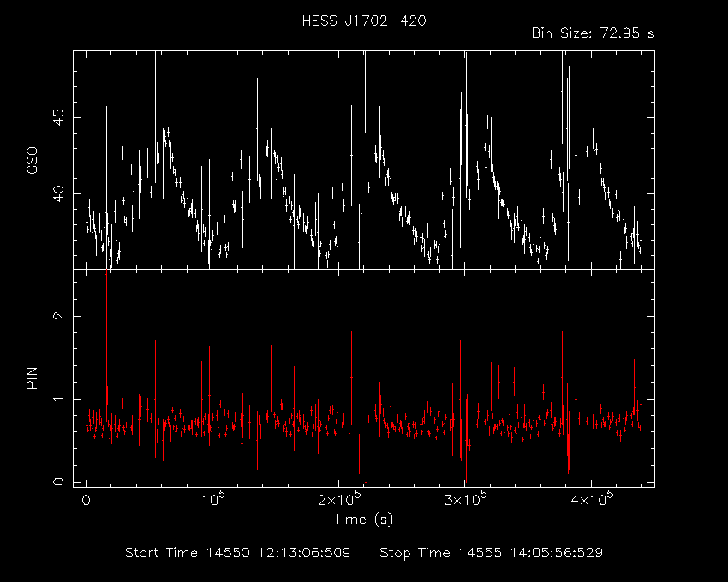Image resolution: width=728 pixels, height=582 pixels.
Task: Select the Bin Size: 72.95 s label
Action: [593, 33]
